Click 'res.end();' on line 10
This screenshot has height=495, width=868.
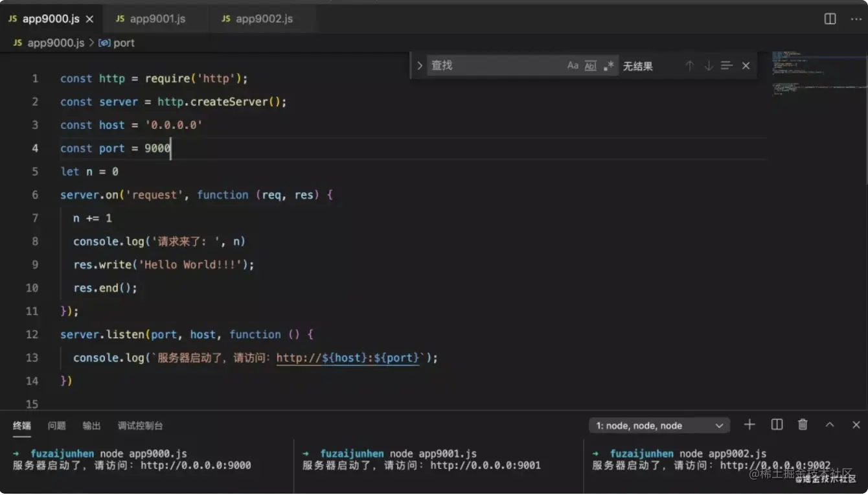tap(106, 288)
